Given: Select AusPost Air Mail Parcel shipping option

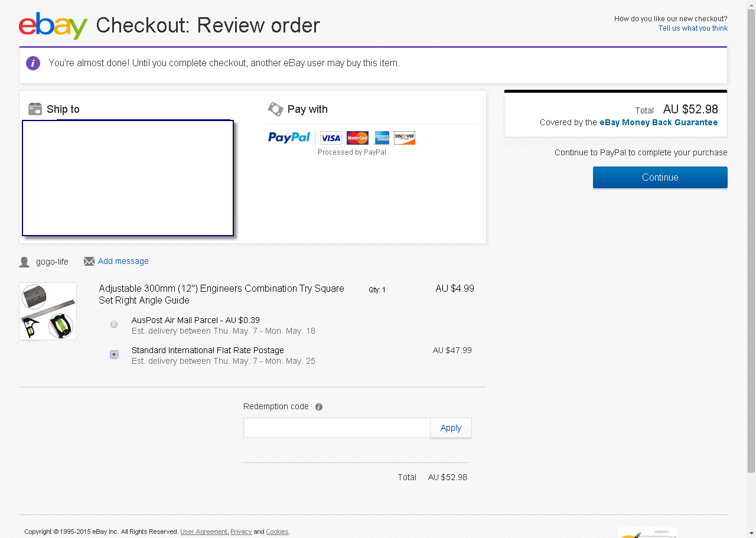Looking at the screenshot, I should [x=114, y=324].
